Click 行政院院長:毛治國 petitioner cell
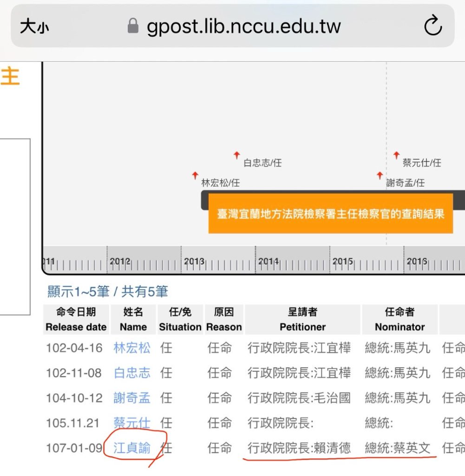Image resolution: width=465 pixels, height=476 pixels. click(299, 398)
